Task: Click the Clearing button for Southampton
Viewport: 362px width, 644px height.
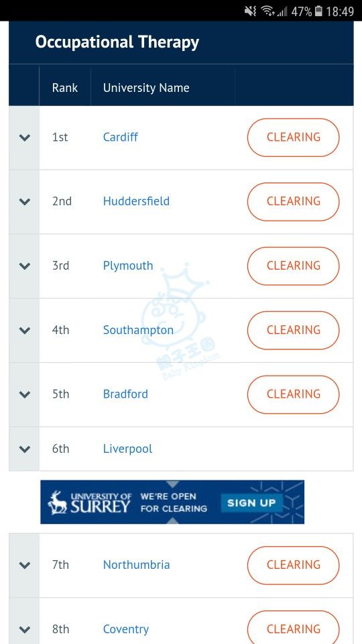Action: point(294,330)
